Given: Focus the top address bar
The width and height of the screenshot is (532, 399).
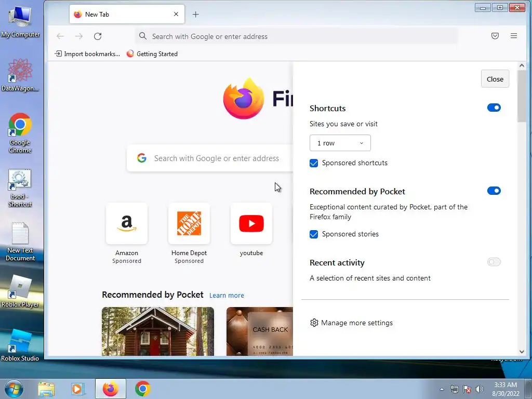Looking at the screenshot, I should [296, 36].
